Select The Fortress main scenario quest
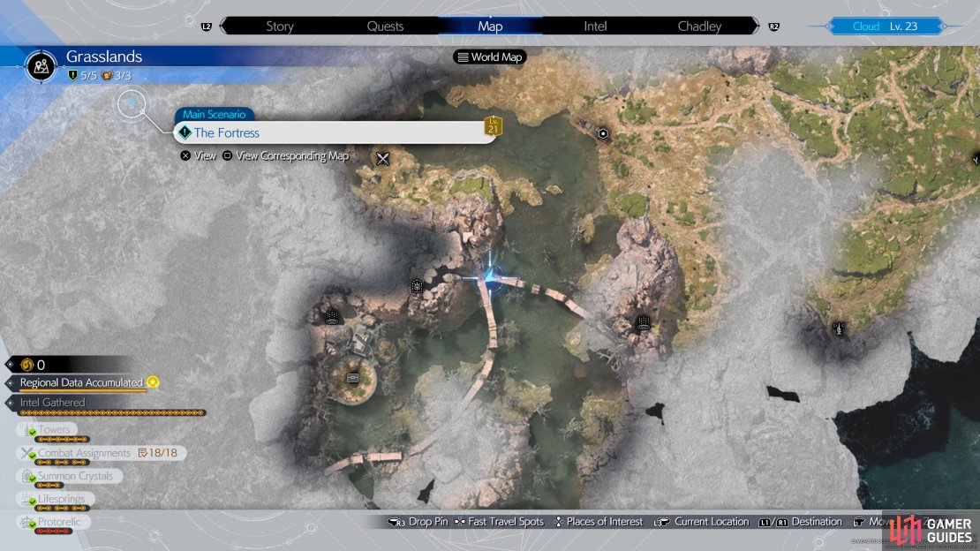 pos(335,132)
